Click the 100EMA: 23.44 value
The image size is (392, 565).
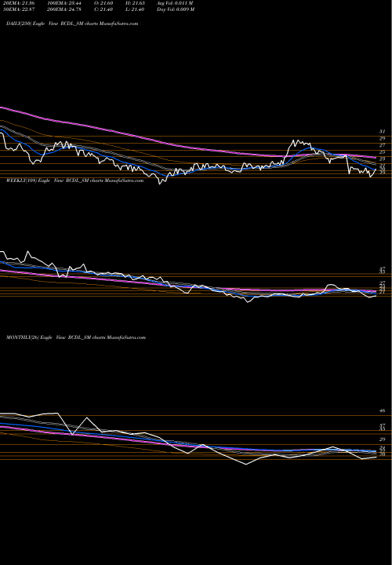[x=63, y=3]
